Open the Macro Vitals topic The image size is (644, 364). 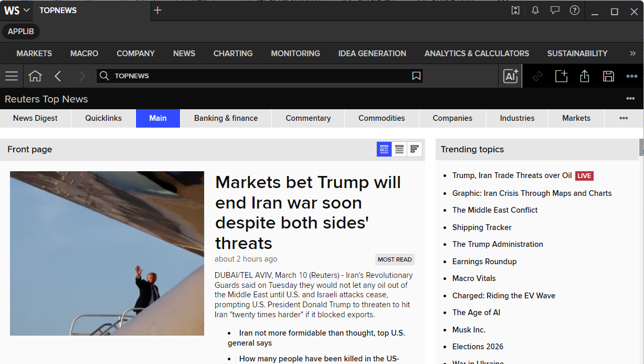coord(474,278)
